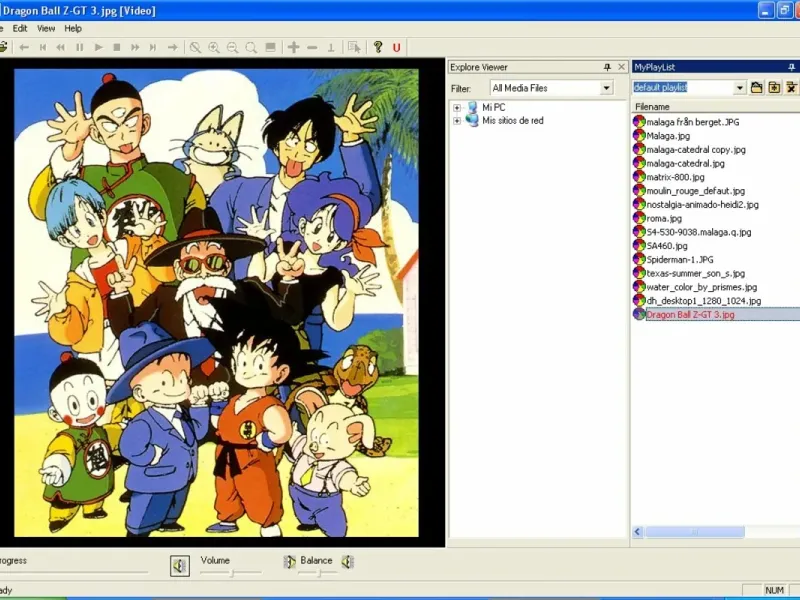Click the large minus toolbar icon
Screen dimensions: 800x600
point(312,47)
